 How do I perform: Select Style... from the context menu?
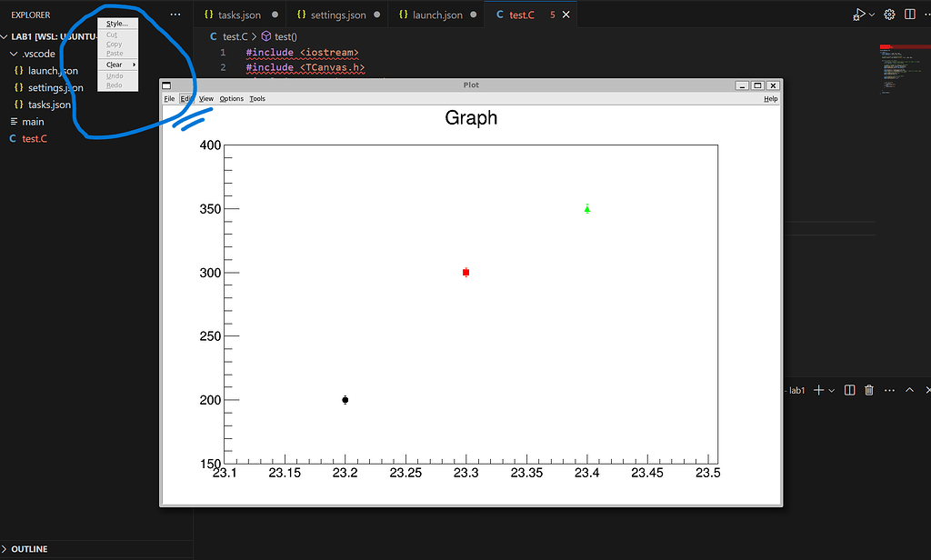(x=117, y=24)
